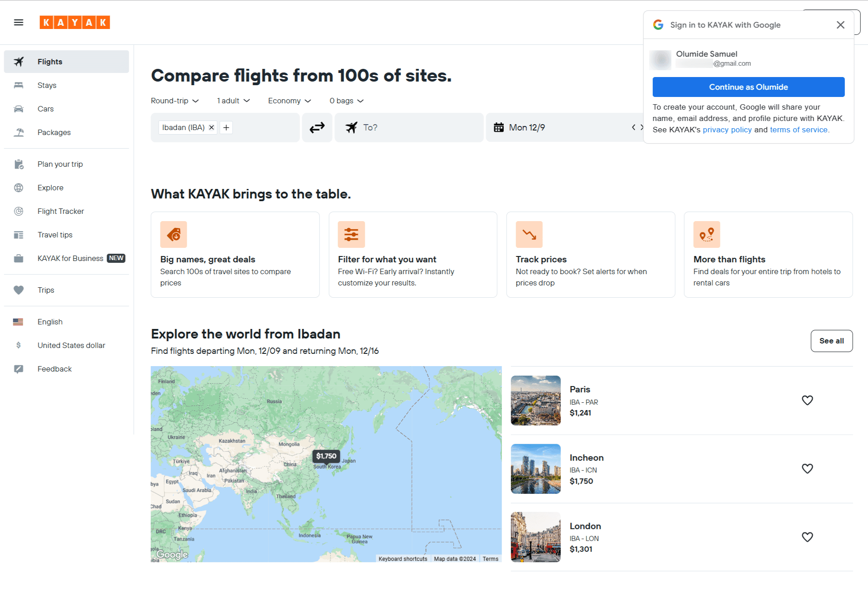The height and width of the screenshot is (599, 868).
Task: Open KAYAK for Business
Action: (x=67, y=258)
